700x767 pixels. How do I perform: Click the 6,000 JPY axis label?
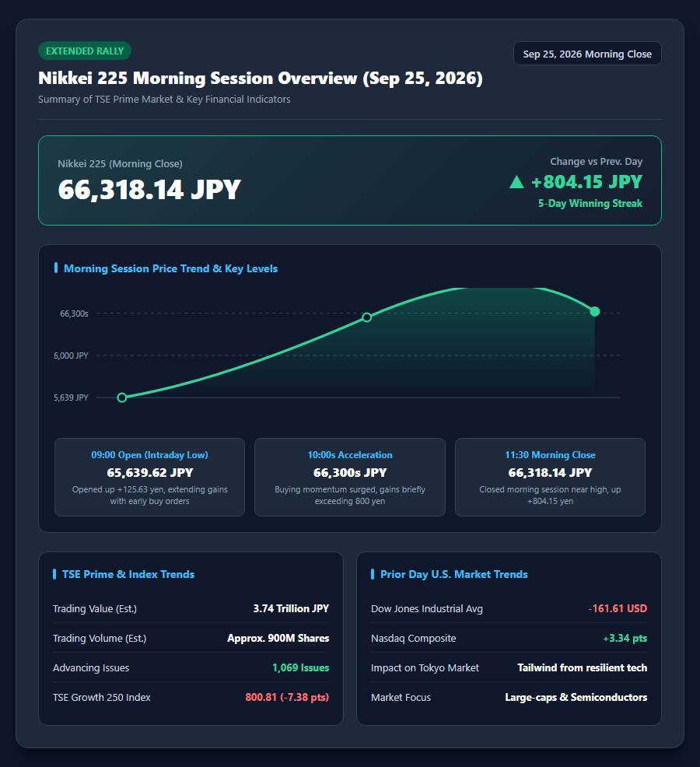pos(71,355)
